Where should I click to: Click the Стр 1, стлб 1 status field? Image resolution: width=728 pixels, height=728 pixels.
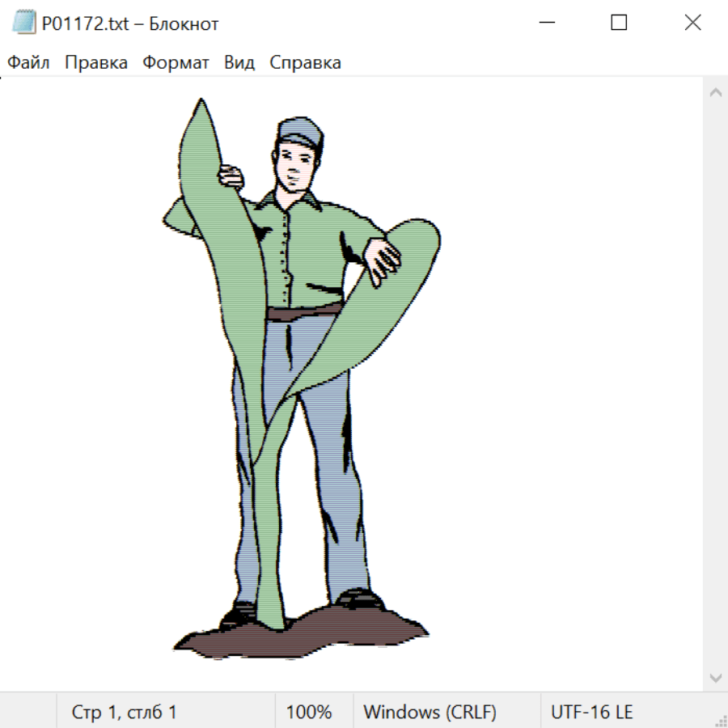(x=124, y=713)
